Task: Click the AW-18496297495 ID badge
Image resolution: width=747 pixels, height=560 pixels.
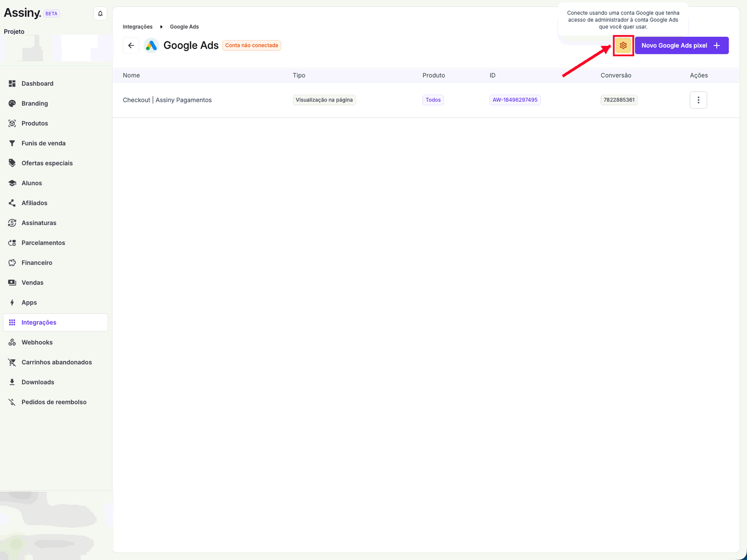Action: click(x=515, y=100)
